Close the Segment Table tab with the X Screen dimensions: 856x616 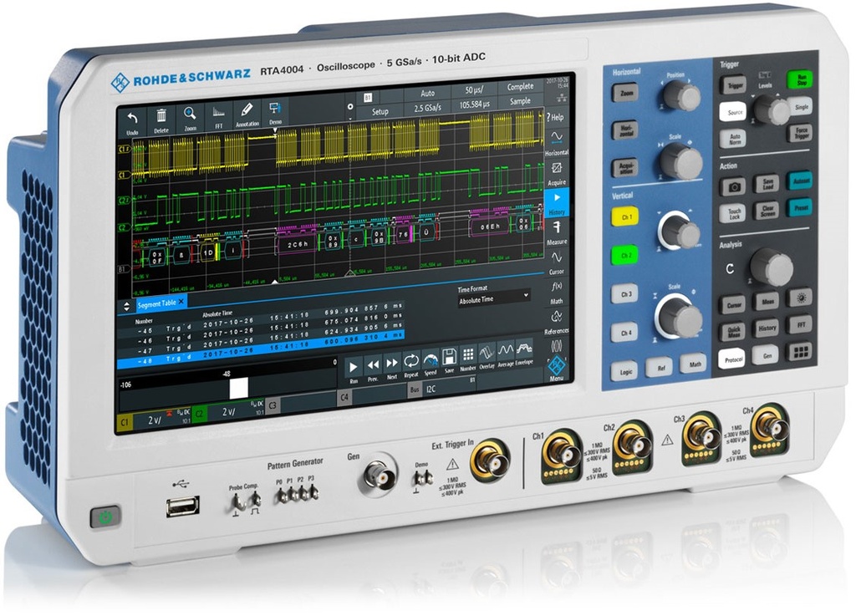pyautogui.click(x=181, y=301)
